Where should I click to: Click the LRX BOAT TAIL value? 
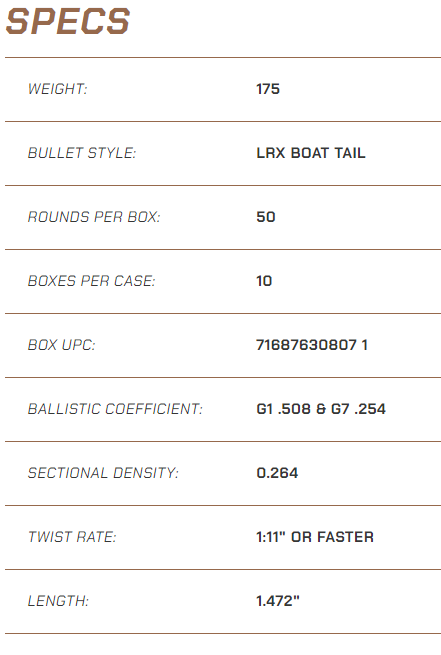click(x=311, y=153)
